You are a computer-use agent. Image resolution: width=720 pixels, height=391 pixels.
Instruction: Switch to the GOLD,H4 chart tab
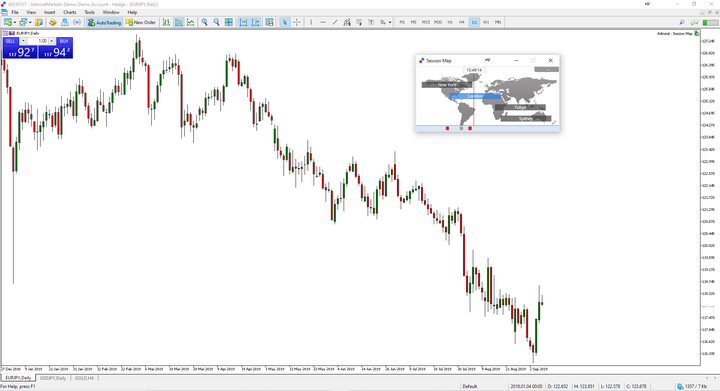84,378
